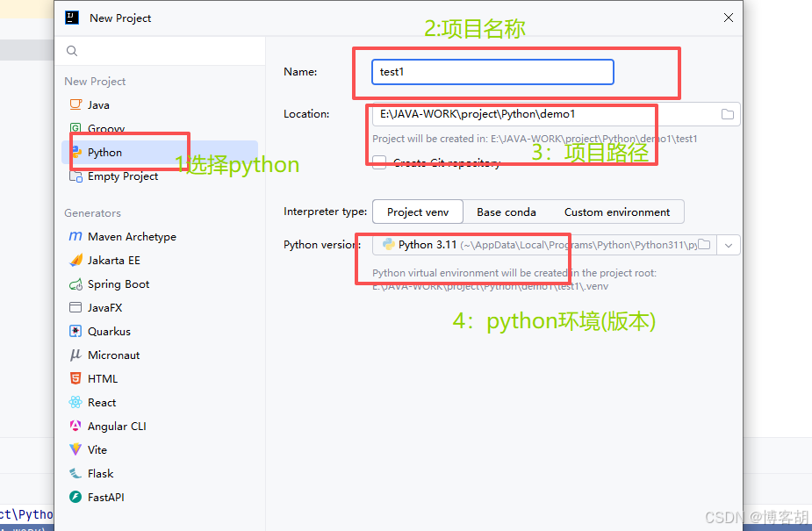Select React generator label
812x531 pixels.
(102, 402)
